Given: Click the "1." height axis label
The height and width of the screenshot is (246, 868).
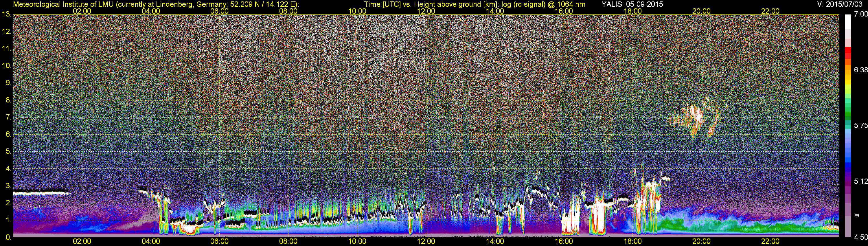Looking at the screenshot, I should click(x=8, y=220).
